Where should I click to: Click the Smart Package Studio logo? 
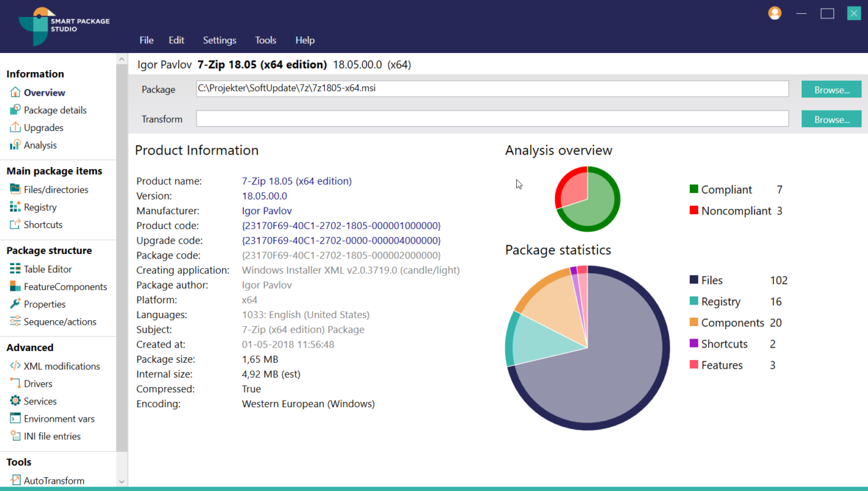click(64, 26)
